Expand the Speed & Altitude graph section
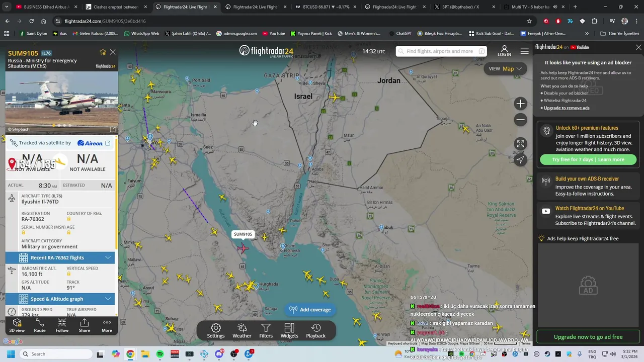Screen dimensions: 644x362 [x=60, y=299]
